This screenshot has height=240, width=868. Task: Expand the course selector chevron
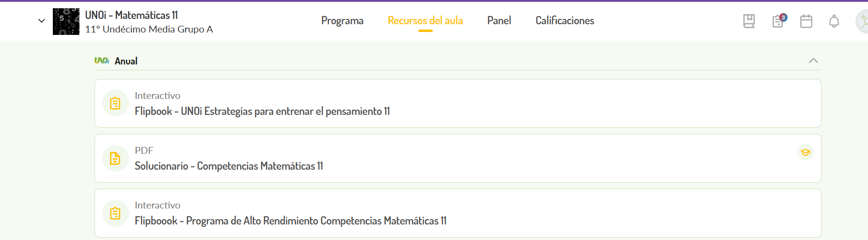coord(42,21)
